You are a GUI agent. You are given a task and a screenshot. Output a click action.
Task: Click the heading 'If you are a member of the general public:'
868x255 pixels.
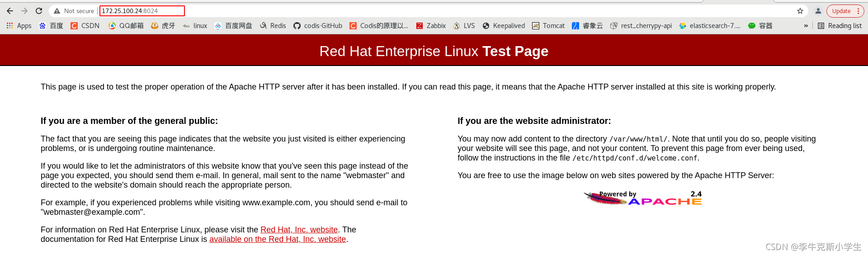(x=129, y=121)
